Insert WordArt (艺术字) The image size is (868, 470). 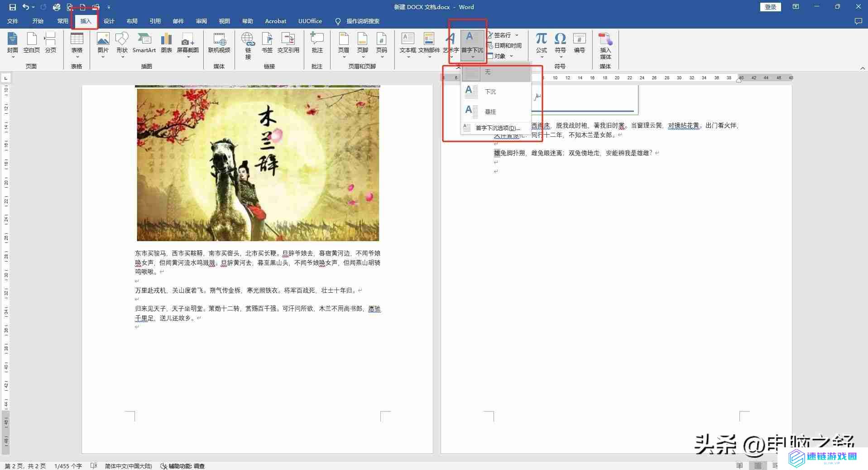click(x=451, y=45)
